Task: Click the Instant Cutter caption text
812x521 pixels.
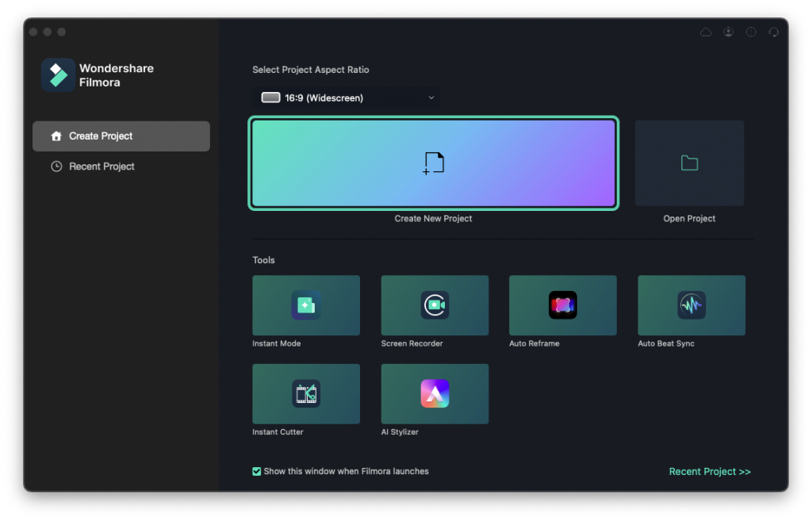Action: (x=278, y=432)
